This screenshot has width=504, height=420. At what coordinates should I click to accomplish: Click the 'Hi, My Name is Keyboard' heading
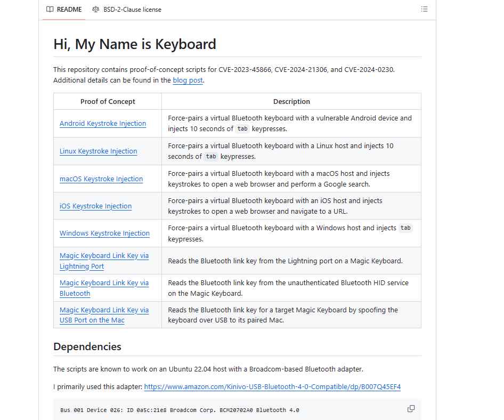[135, 44]
